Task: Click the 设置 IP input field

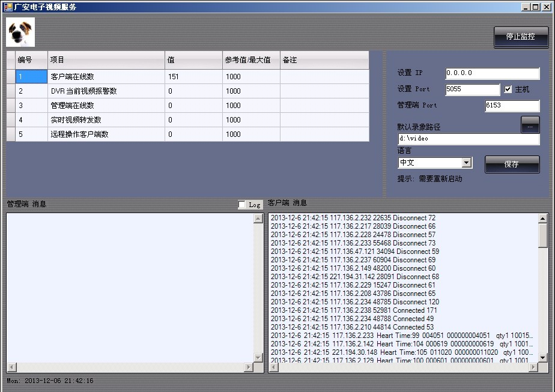Action: [x=492, y=73]
